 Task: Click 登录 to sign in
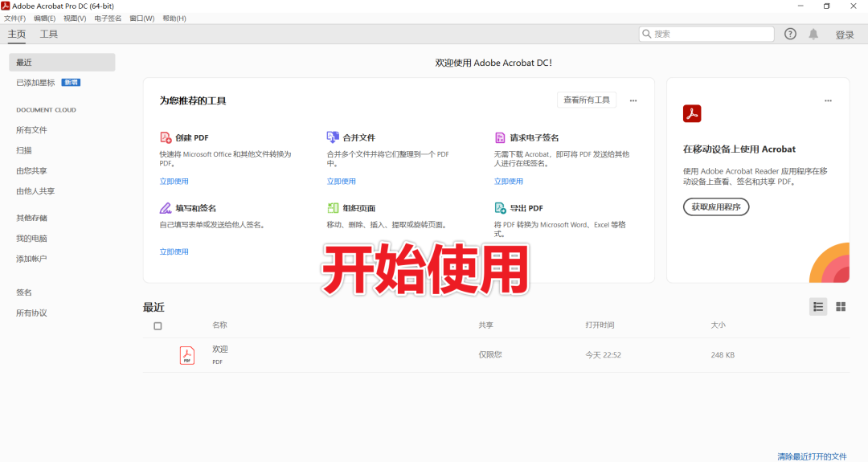[845, 35]
